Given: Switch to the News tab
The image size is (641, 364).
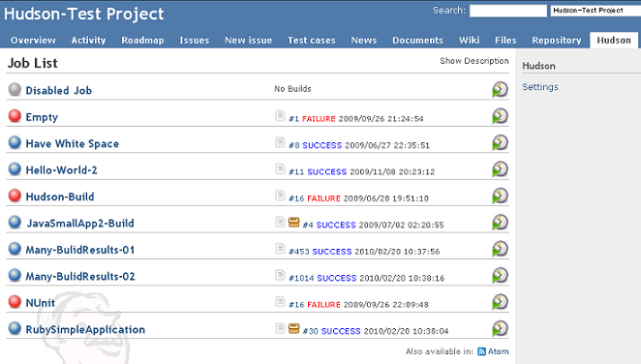Looking at the screenshot, I should [x=364, y=40].
